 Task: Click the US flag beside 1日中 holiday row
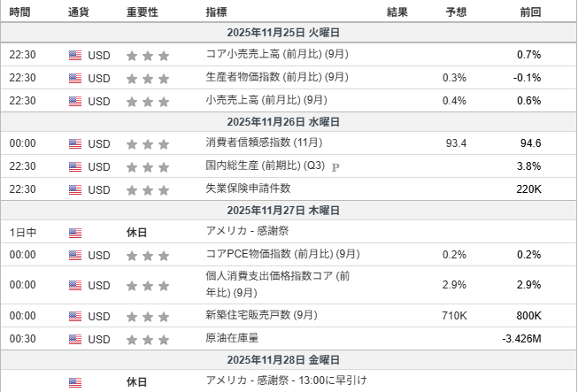coord(74,233)
